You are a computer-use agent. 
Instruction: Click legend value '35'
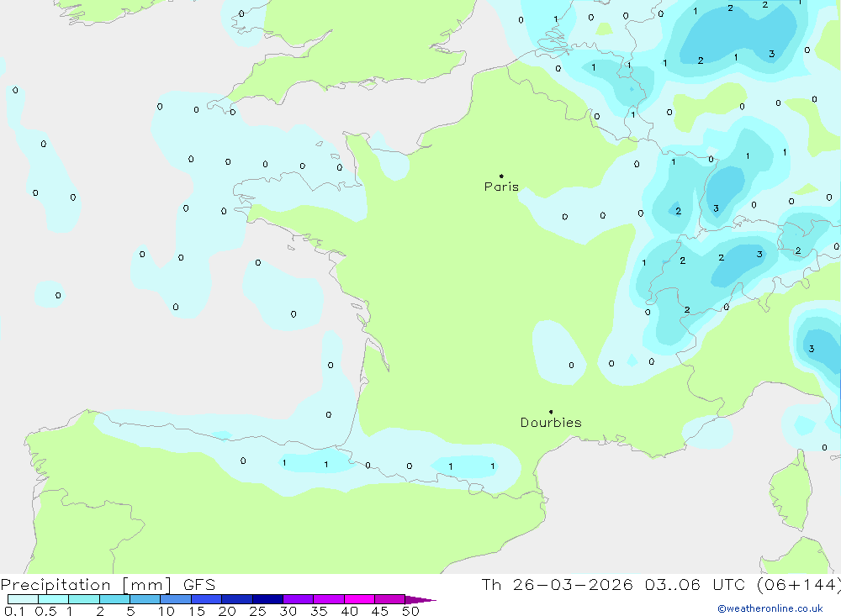319,611
